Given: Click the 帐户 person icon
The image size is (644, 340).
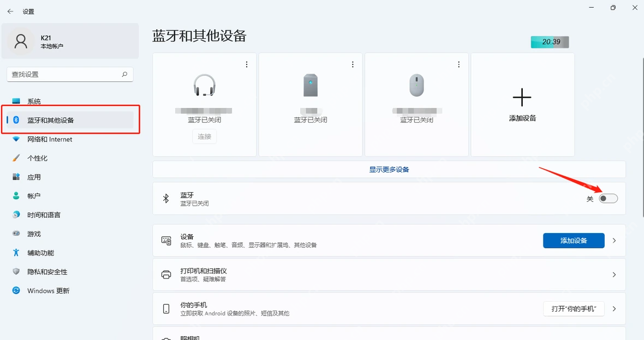Looking at the screenshot, I should click(16, 196).
